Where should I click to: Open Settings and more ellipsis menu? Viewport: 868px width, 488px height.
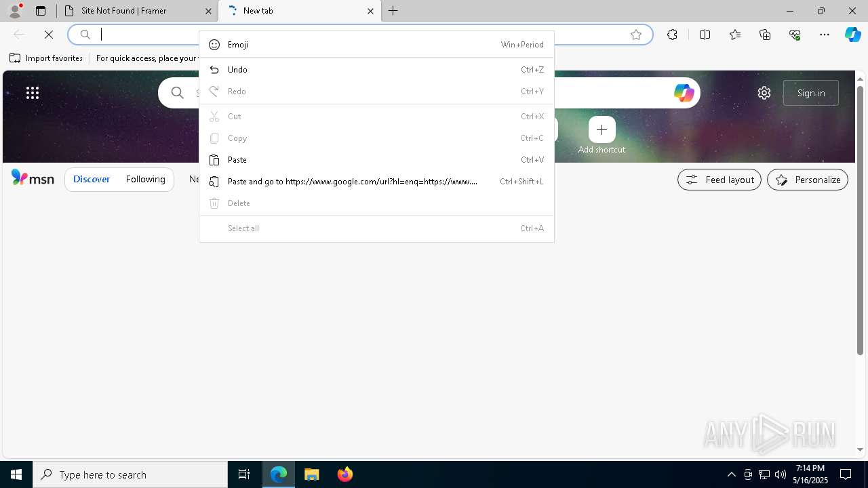point(825,35)
